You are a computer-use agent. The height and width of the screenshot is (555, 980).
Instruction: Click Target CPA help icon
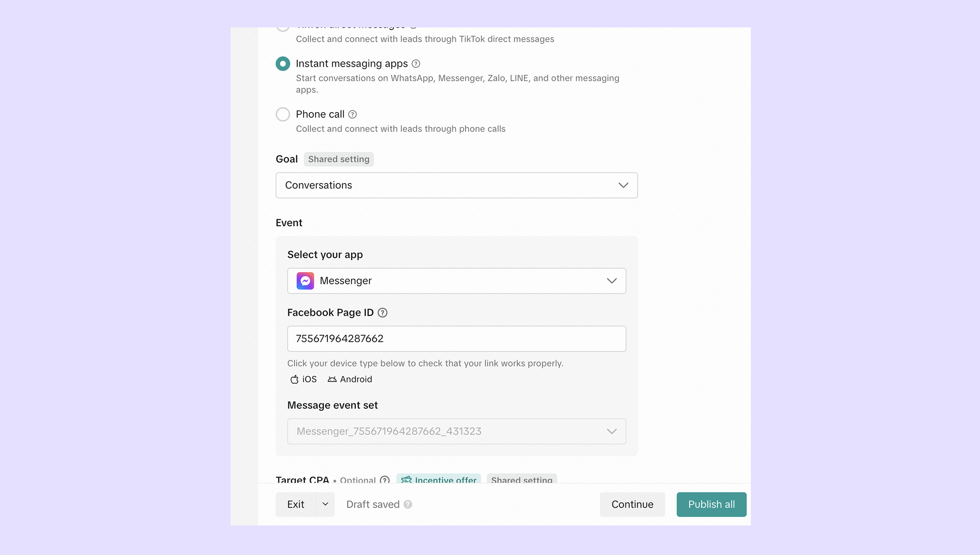coord(385,480)
